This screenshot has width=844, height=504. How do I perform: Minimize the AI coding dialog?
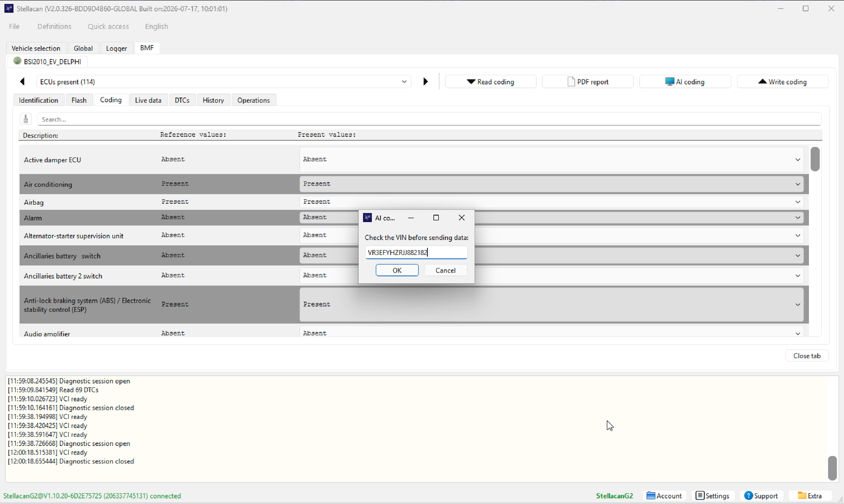(411, 218)
